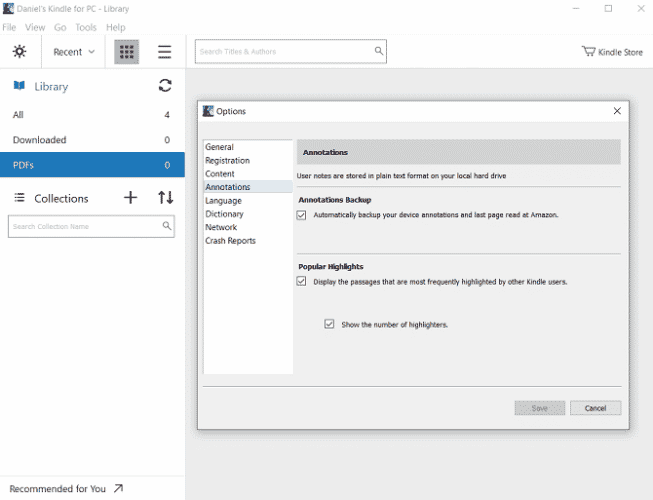
Task: Switch to grid view layout
Action: (126, 52)
